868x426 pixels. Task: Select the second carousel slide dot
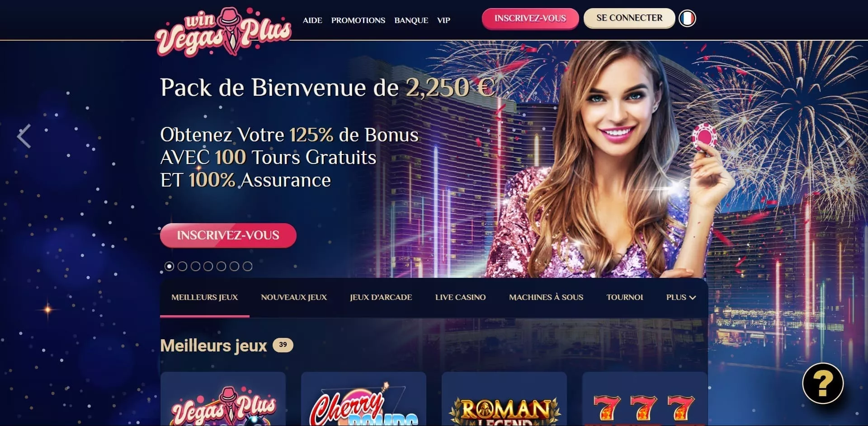[x=183, y=267]
